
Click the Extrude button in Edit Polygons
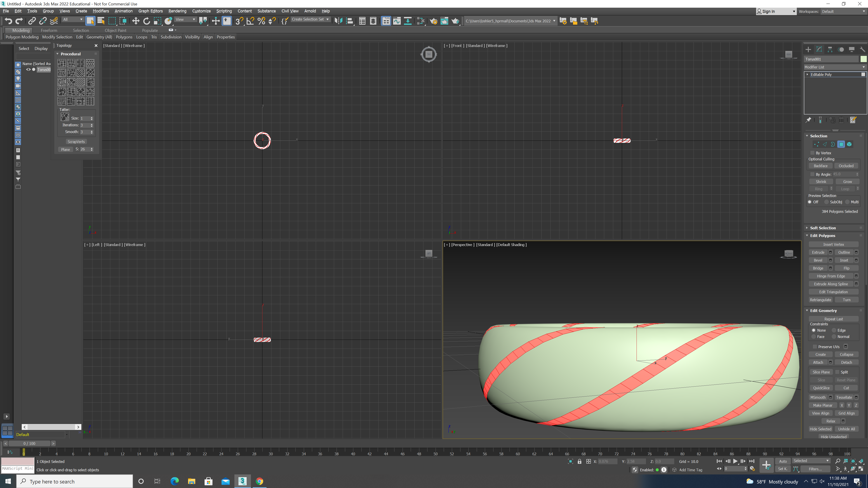[x=818, y=252]
